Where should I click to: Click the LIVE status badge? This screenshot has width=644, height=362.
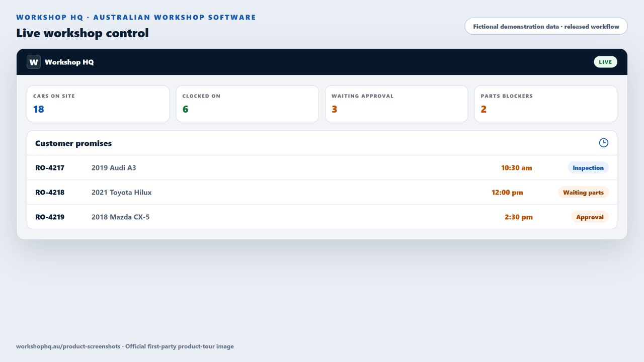point(605,62)
